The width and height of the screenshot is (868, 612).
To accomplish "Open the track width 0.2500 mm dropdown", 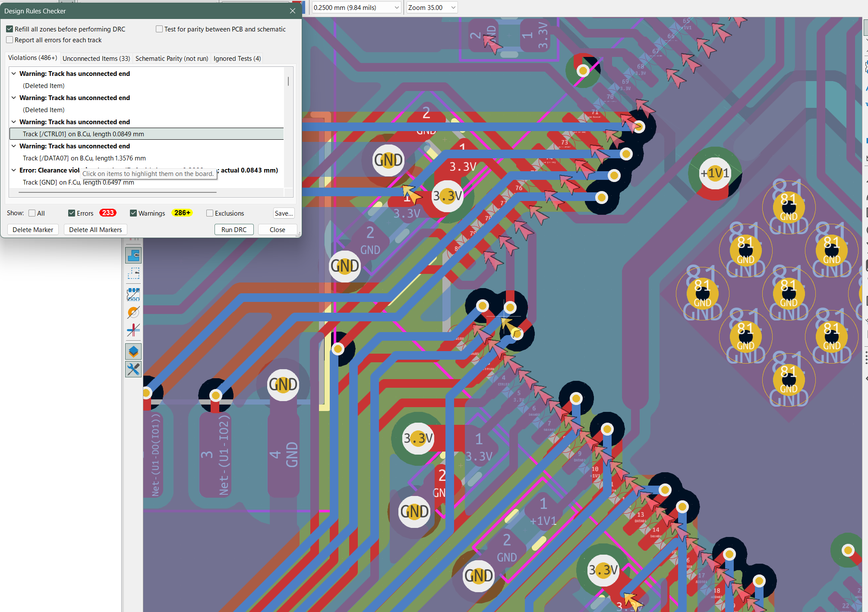I will (x=397, y=7).
